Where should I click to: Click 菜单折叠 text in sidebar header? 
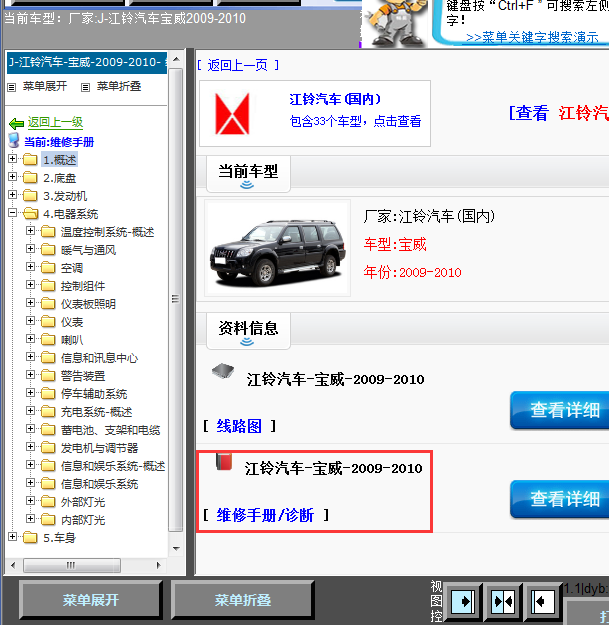click(x=119, y=86)
